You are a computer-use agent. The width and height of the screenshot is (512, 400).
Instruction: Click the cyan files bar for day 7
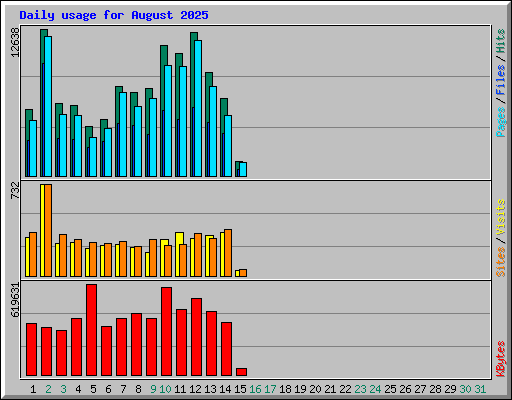click(123, 134)
